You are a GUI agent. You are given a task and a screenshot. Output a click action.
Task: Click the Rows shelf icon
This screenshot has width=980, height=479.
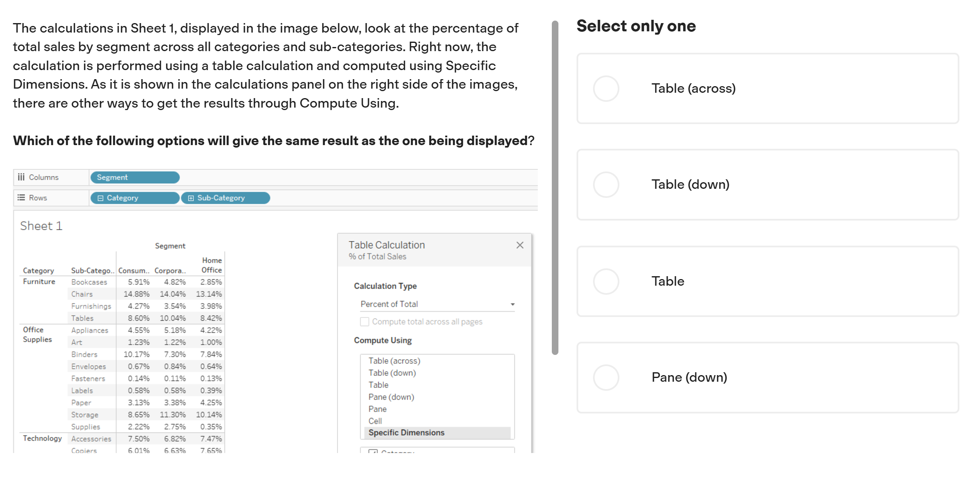[21, 197]
